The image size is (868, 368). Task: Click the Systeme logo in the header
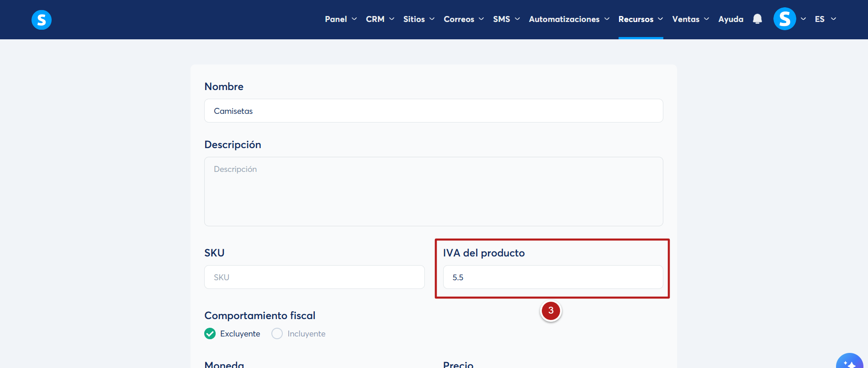tap(42, 20)
